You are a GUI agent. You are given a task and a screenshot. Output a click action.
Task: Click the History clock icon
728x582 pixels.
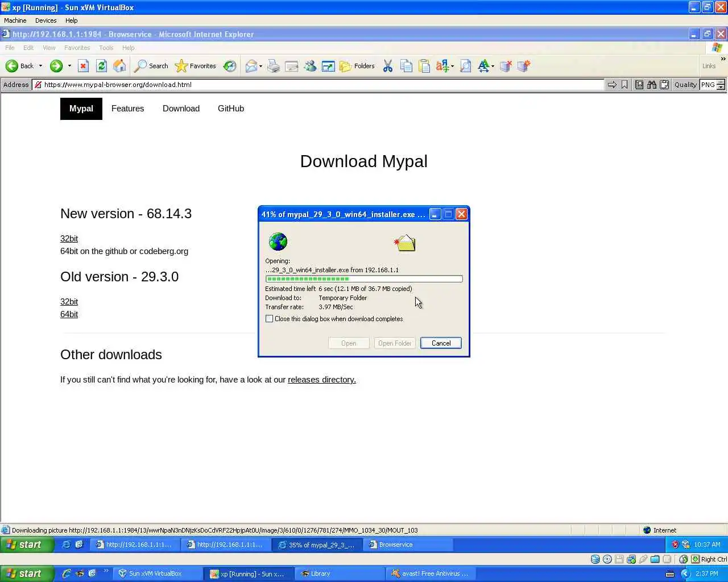[230, 66]
